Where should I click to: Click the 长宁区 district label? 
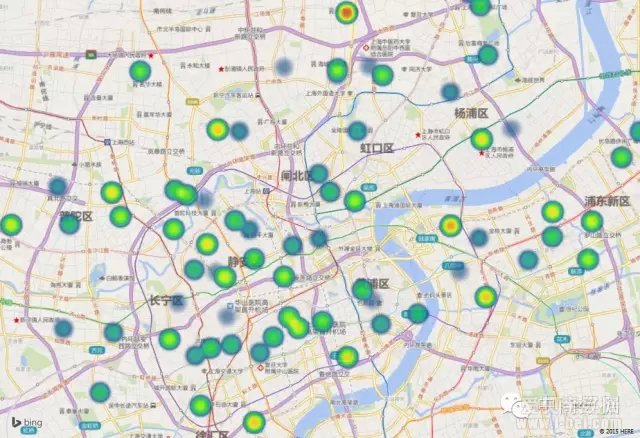coord(166,301)
